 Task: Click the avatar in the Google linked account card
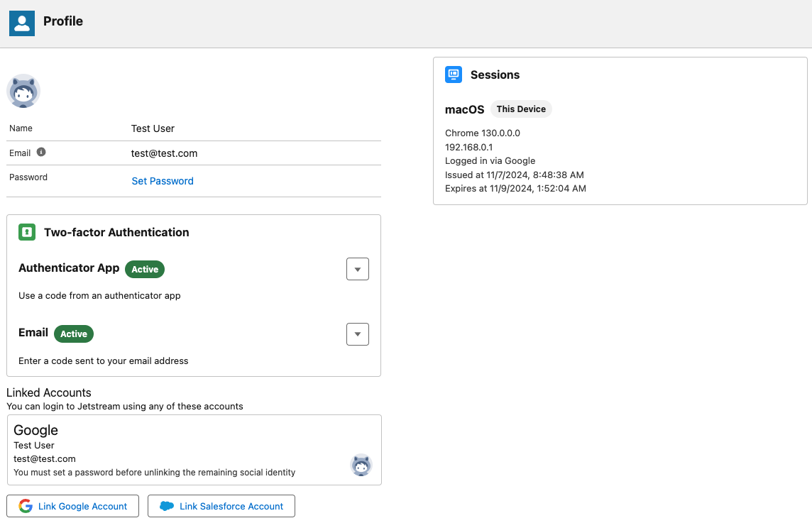[361, 465]
